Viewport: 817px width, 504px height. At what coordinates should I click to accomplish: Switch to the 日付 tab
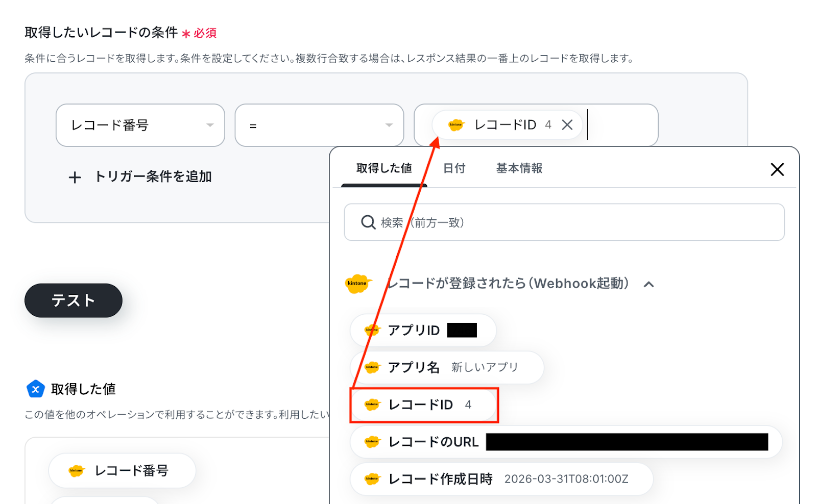click(x=454, y=168)
